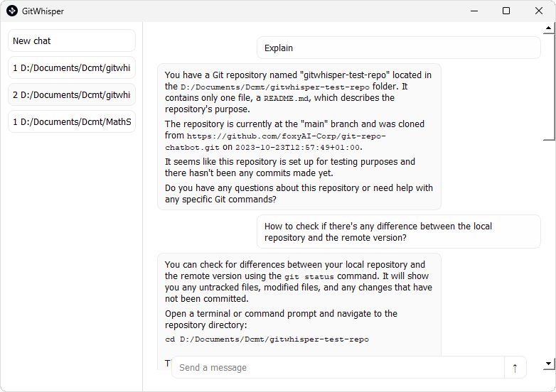Open first chat '1 D:/Documents/Dcmt/gitwhi'
This screenshot has height=392, width=556.
[72, 67]
